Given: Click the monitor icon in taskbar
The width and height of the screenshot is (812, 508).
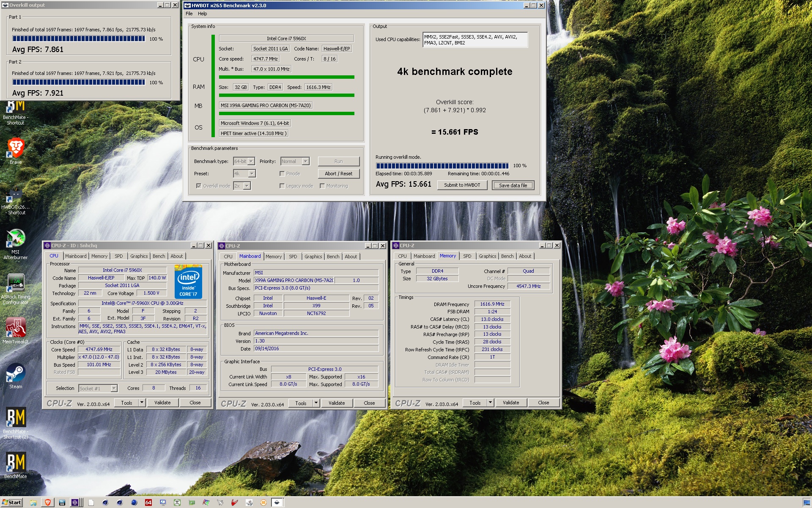Looking at the screenshot, I should pos(163,502).
